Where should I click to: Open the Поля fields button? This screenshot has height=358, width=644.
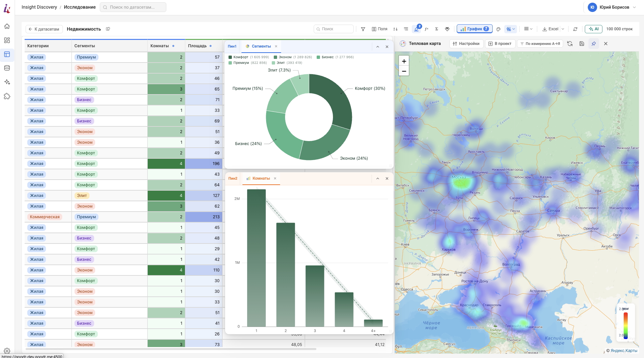click(x=380, y=29)
